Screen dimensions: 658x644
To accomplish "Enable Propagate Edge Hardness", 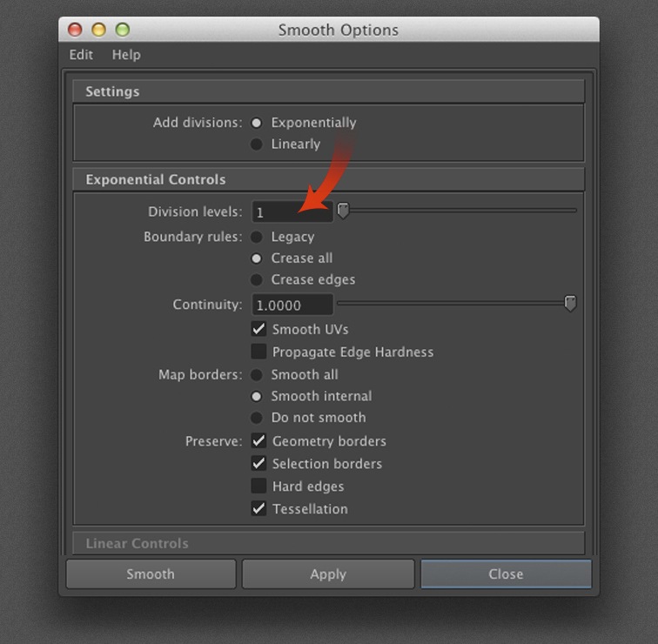I will click(x=258, y=352).
